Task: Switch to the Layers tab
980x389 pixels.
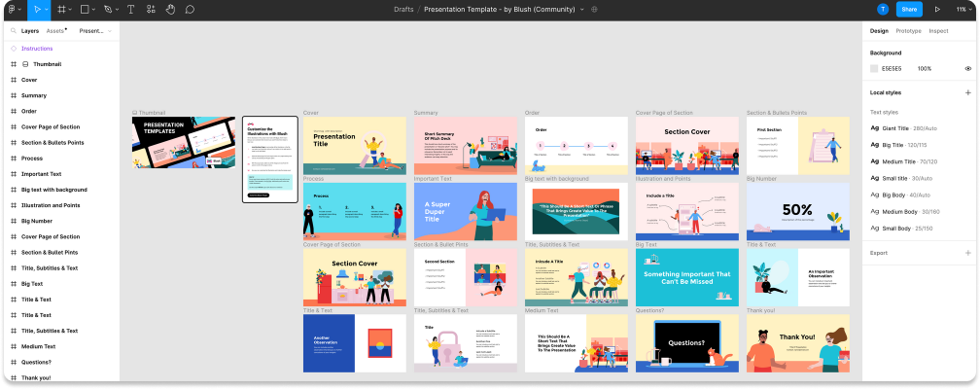Action: click(30, 31)
